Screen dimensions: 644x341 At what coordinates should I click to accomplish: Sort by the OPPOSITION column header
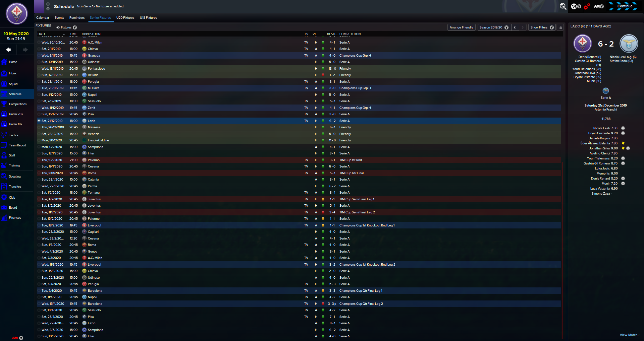point(91,34)
